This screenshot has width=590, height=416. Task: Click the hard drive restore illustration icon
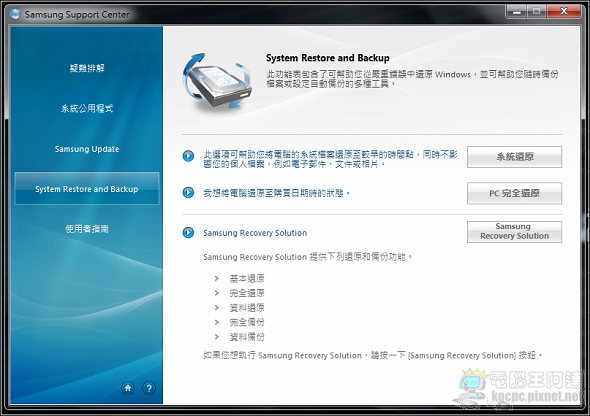pos(217,82)
